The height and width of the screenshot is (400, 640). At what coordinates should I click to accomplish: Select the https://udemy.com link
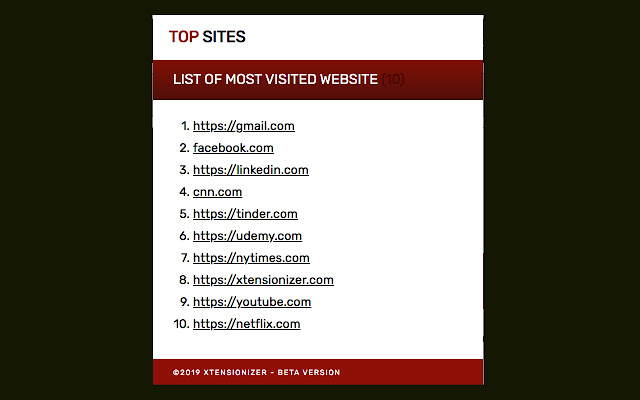tap(247, 236)
